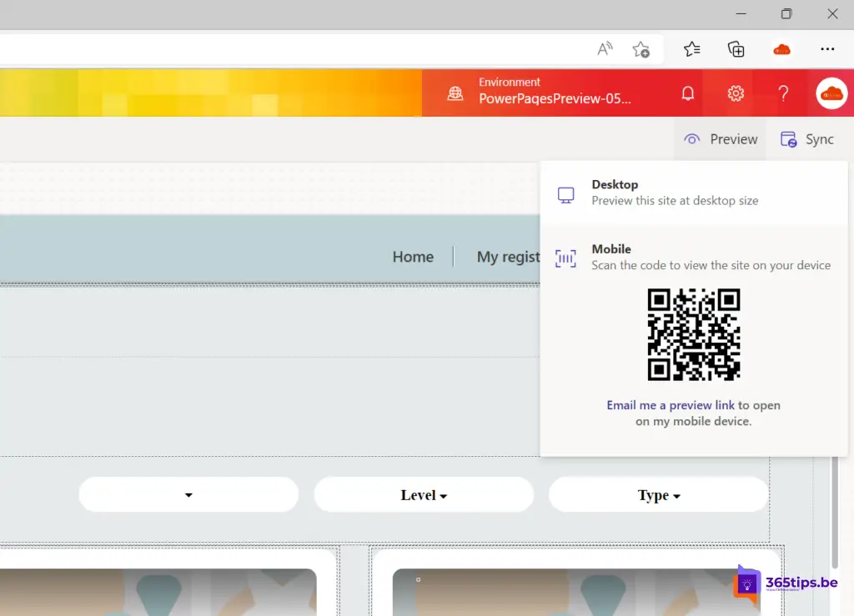854x616 pixels.
Task: Expand the Level dropdown filter
Action: [424, 495]
